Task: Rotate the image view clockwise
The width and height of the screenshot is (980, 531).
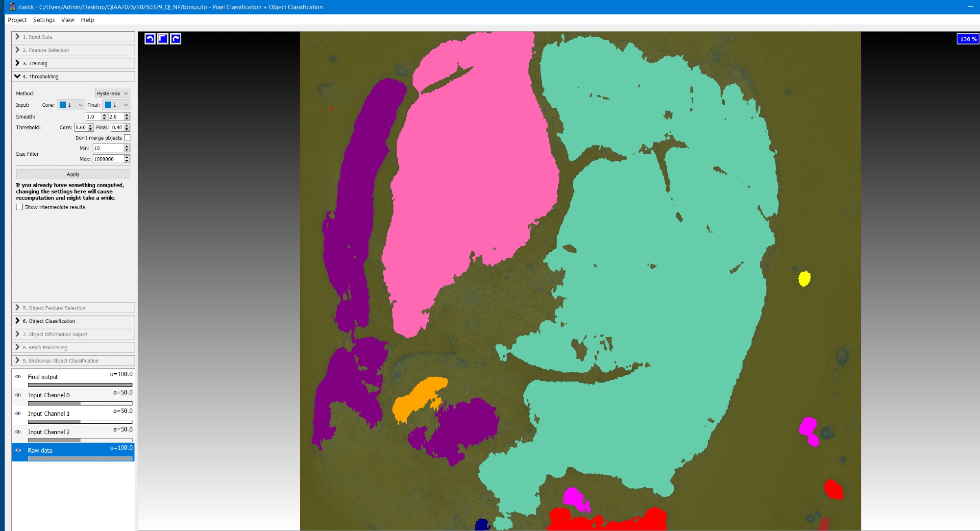Action: 175,39
